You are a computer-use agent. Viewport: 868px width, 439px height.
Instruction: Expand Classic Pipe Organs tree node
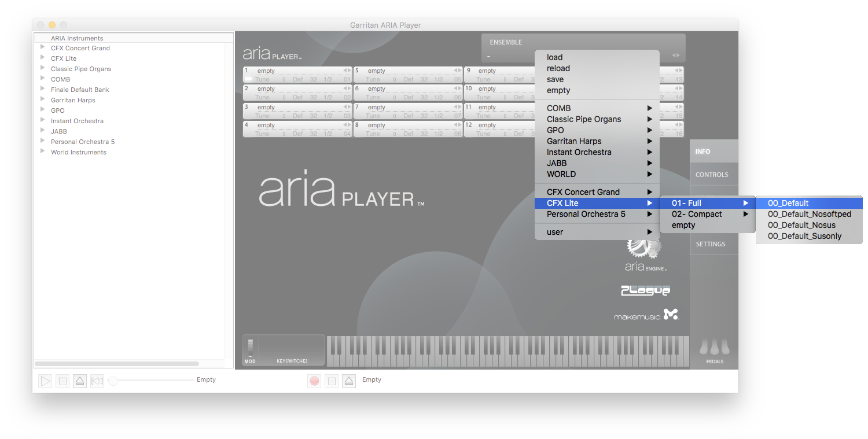43,68
